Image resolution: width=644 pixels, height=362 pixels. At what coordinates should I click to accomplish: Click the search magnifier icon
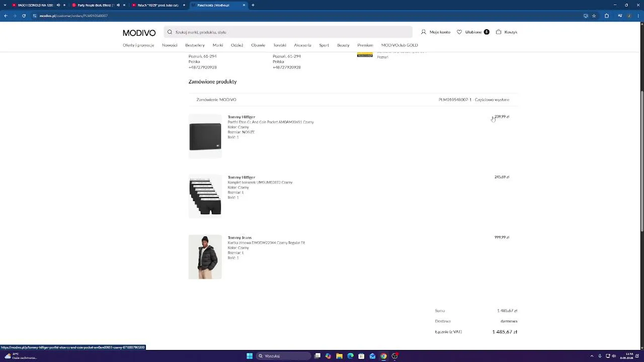click(x=170, y=32)
